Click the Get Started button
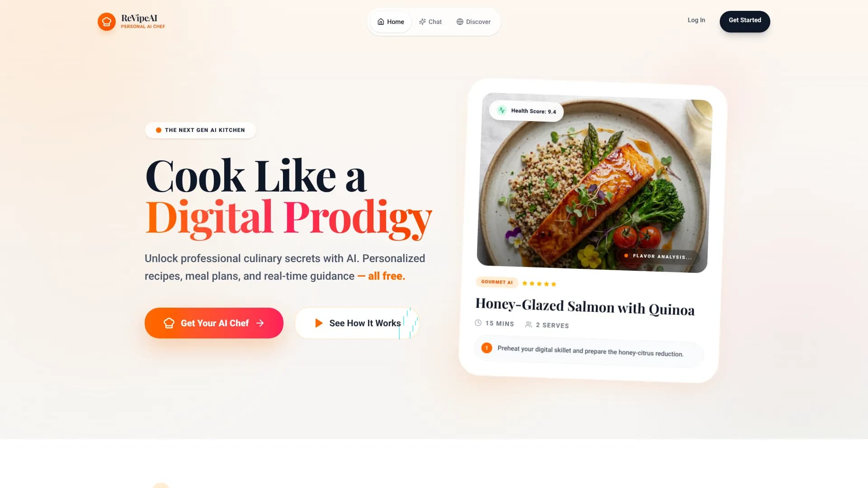Viewport: 868px width, 488px height. pos(745,21)
